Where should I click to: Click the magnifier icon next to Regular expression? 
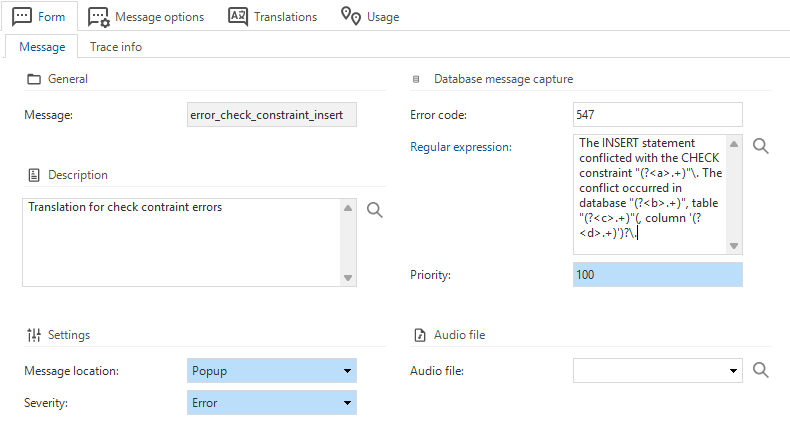(760, 147)
